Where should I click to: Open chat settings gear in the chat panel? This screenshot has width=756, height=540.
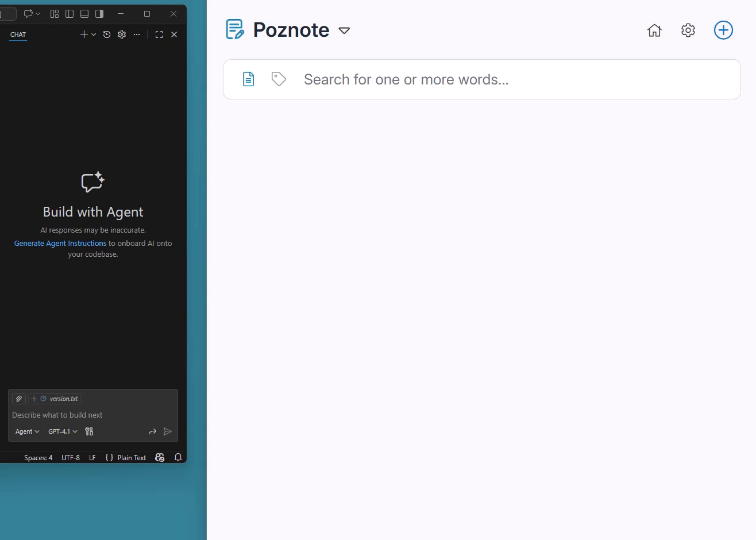tap(122, 34)
